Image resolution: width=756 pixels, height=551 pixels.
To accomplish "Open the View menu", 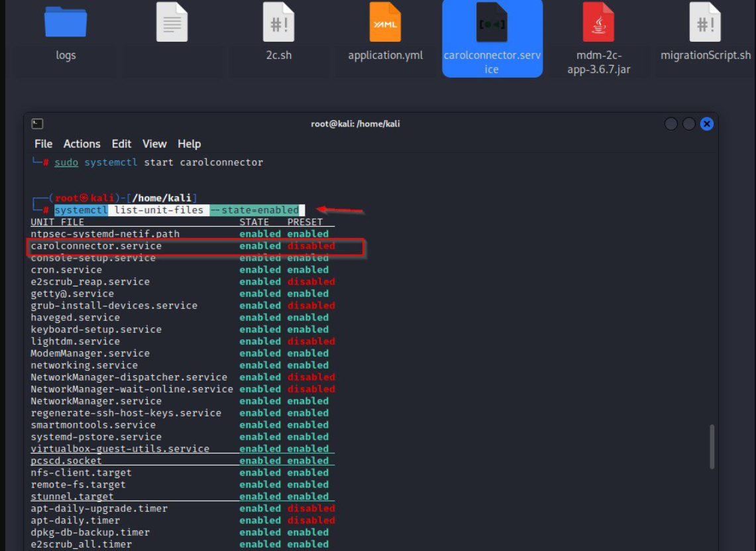I will (x=154, y=144).
